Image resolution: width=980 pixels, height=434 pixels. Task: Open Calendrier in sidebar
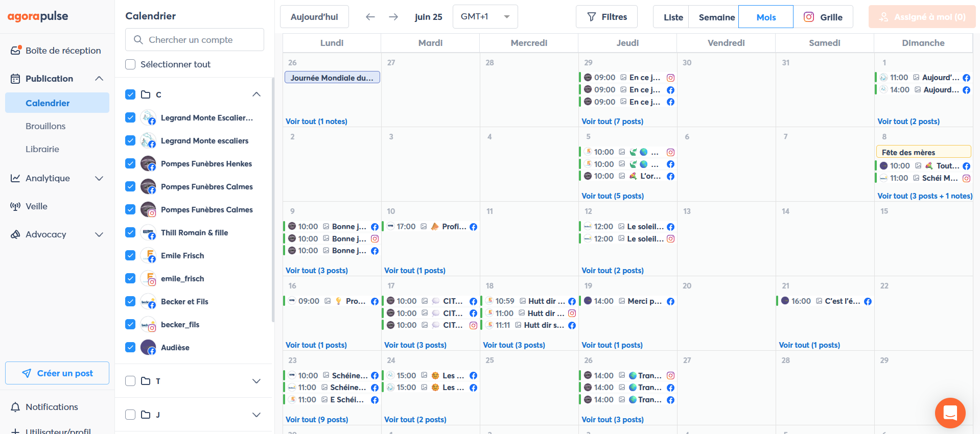point(57,103)
